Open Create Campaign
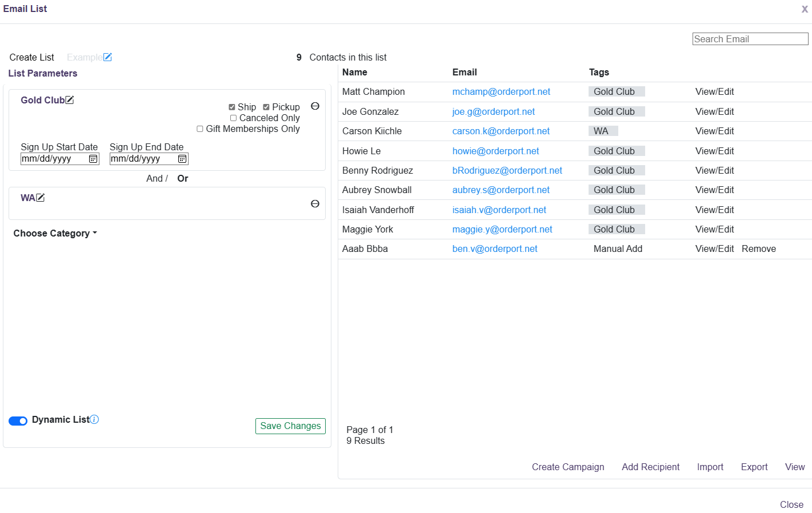The height and width of the screenshot is (513, 812). [x=567, y=467]
